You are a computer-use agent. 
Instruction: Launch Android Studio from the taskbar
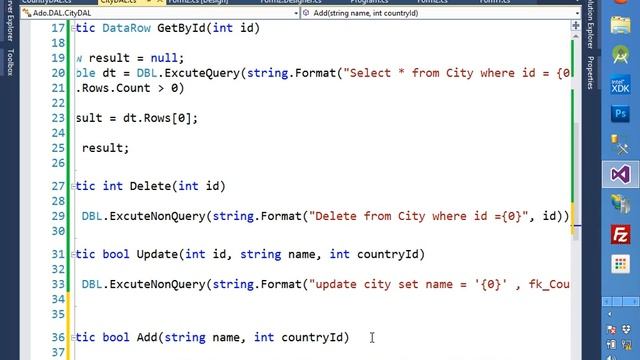tap(620, 55)
